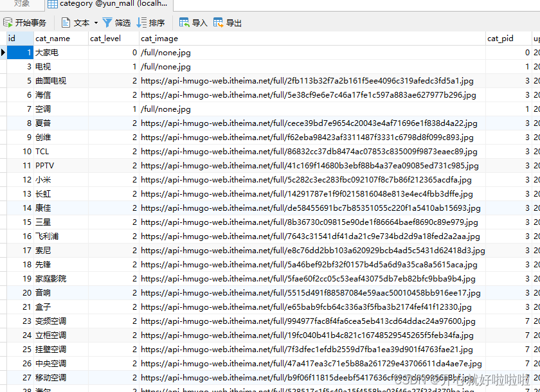This screenshot has height=392, width=540.
Task: Click id cell 20 in 音响 row
Action: tap(20, 292)
